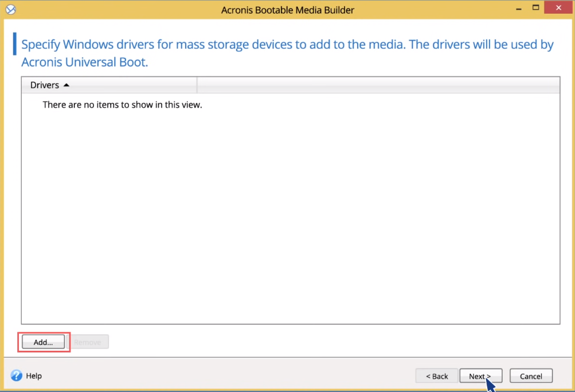
Task: Click the Acronis app icon in title bar
Action: 11,9
